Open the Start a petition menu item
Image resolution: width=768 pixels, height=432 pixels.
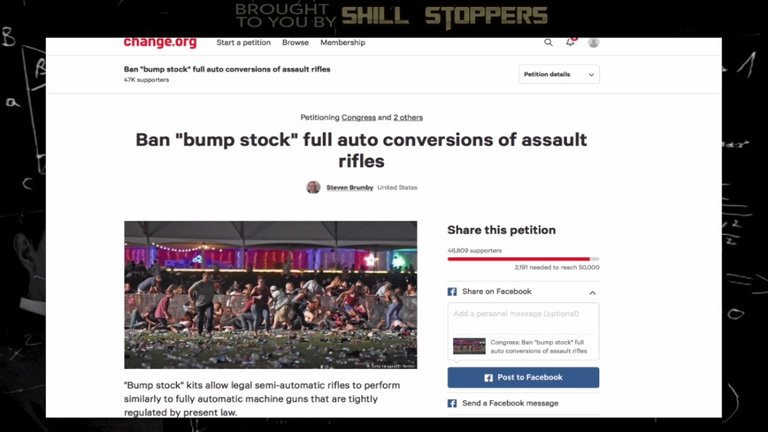click(x=243, y=43)
